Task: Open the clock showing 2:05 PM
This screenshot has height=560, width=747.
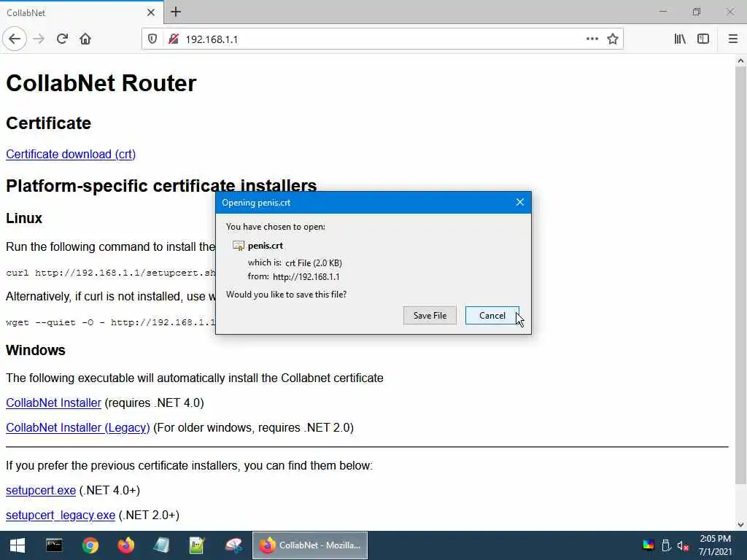Action: click(x=715, y=545)
